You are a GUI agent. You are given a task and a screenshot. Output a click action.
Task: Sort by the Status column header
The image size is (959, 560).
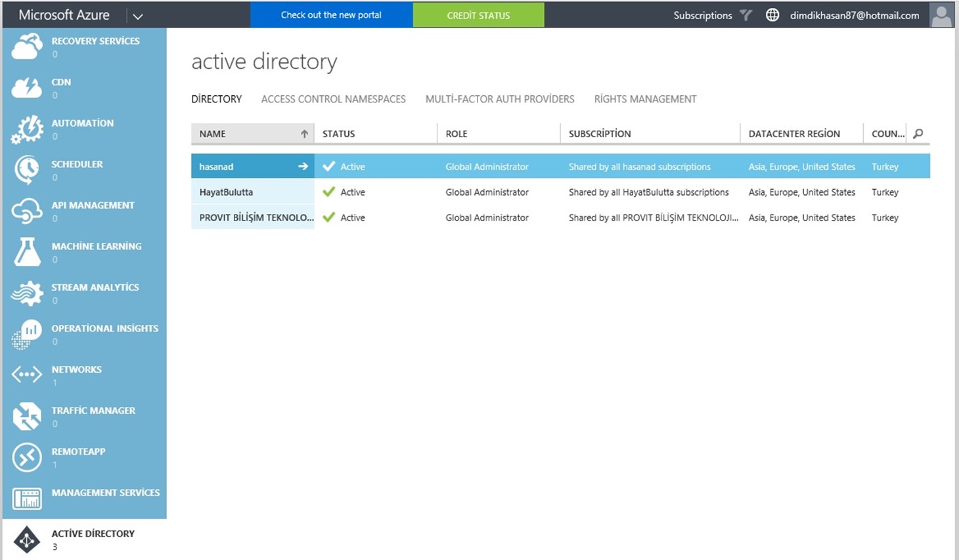(338, 133)
